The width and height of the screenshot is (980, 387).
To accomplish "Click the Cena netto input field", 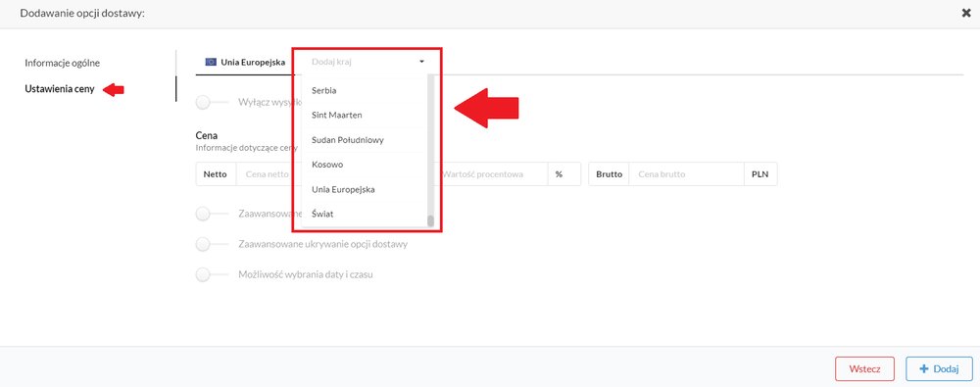I will 269,174.
